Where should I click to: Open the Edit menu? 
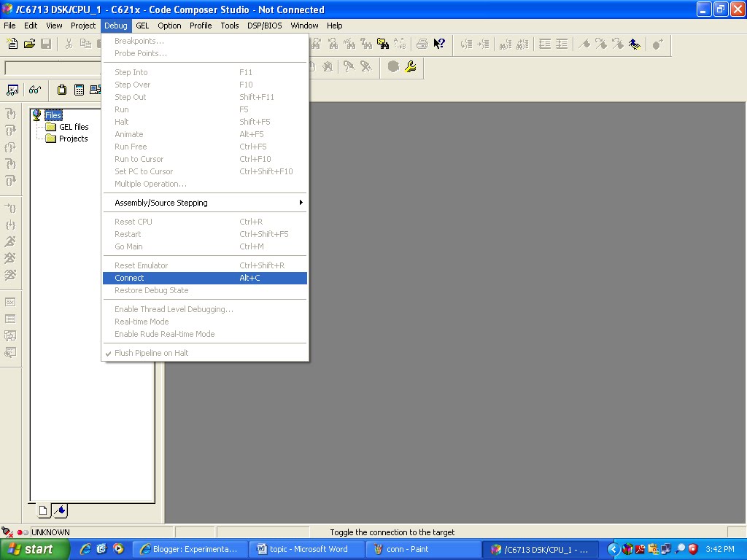point(31,26)
